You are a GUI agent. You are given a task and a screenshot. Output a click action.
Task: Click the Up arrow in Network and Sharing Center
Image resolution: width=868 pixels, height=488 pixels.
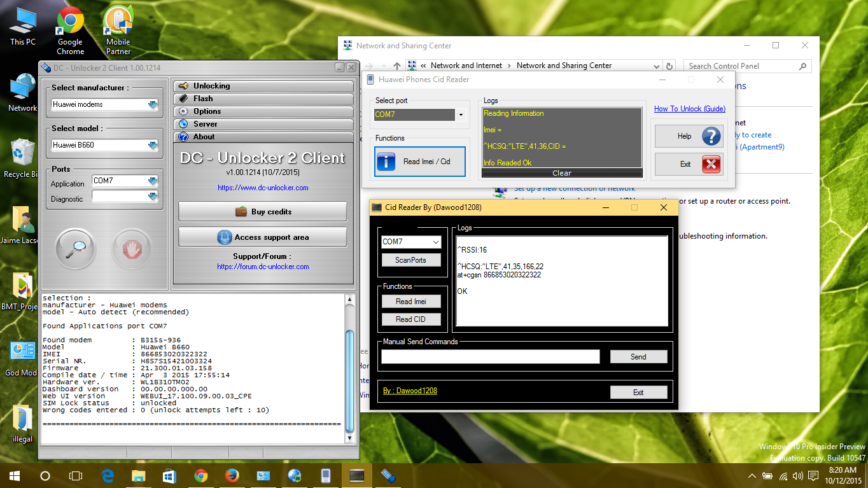397,66
